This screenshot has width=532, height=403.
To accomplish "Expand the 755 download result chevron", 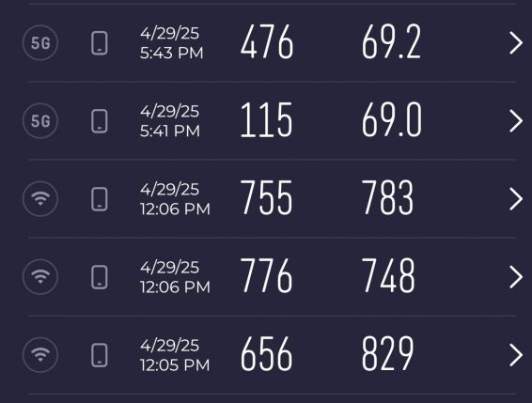I will point(516,199).
